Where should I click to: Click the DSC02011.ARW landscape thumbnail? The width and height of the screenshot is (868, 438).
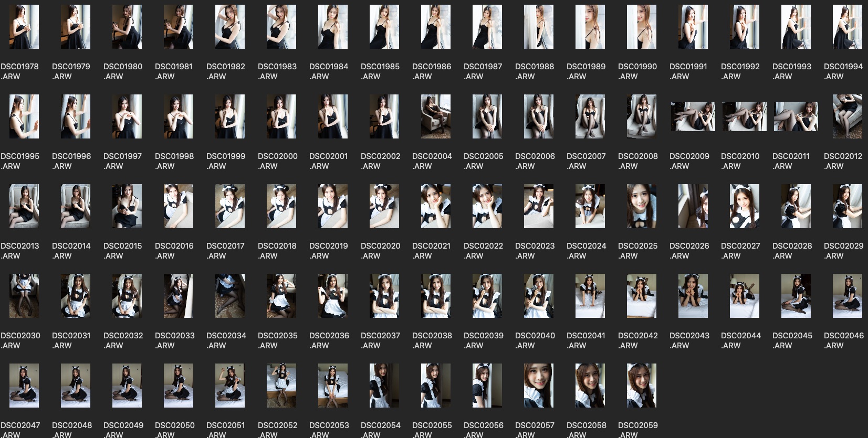(796, 116)
